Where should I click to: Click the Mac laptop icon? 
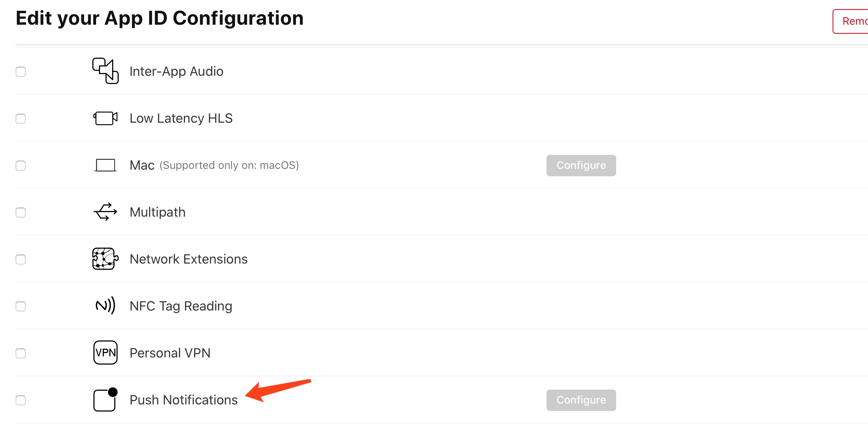[x=106, y=165]
